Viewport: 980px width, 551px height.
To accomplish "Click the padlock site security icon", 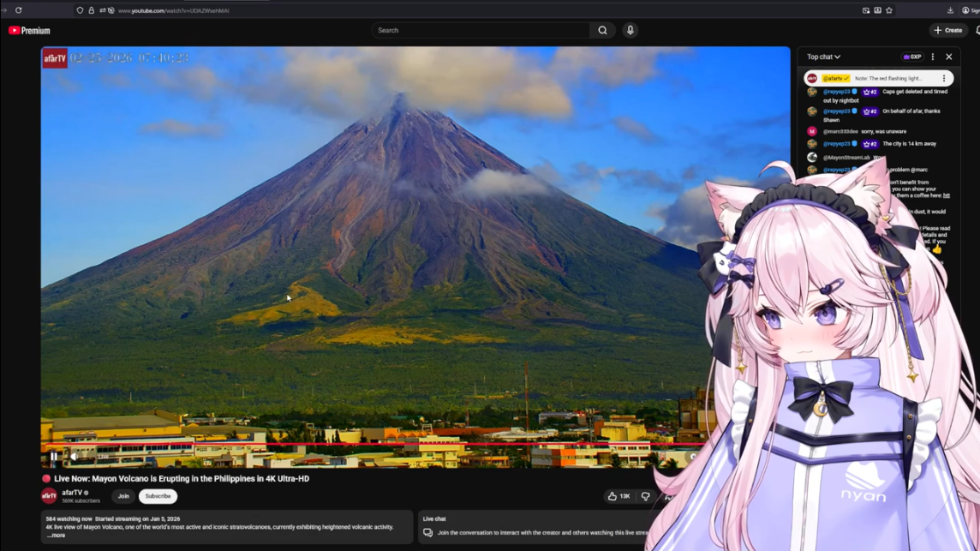I will (92, 10).
